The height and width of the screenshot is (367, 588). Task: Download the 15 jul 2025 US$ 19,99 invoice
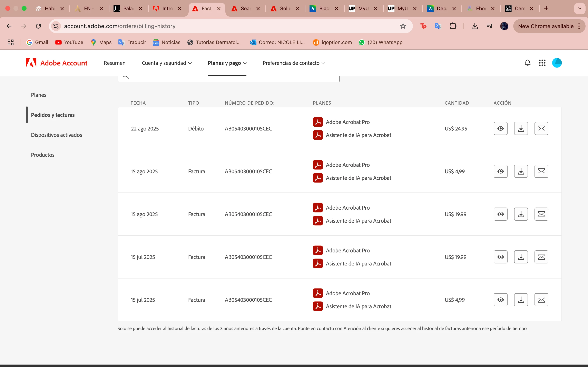point(521,257)
